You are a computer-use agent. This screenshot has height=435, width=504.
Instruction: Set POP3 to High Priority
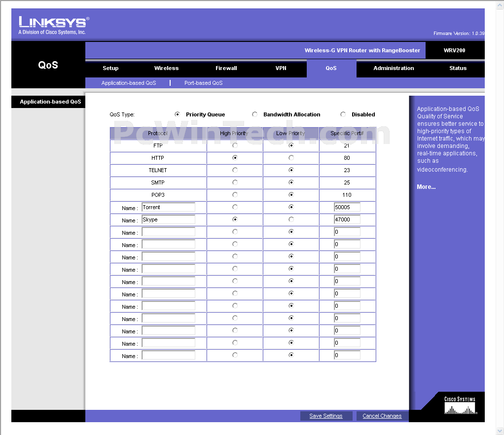tap(235, 194)
